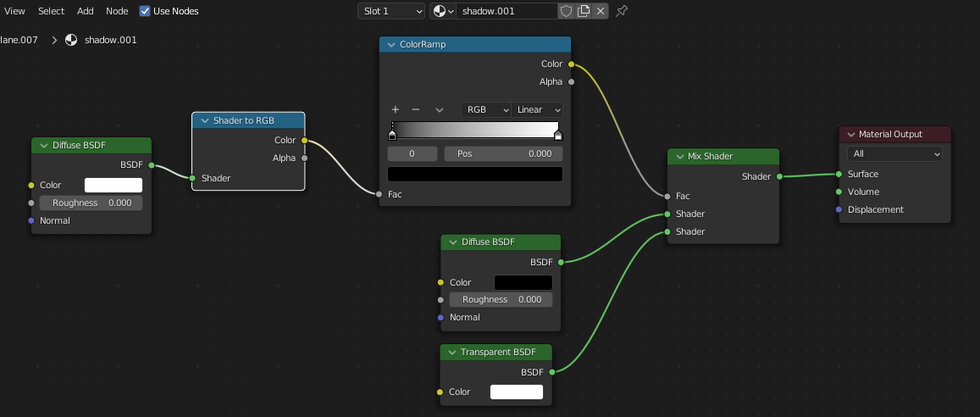Click the fake user shield icon
Viewport: 980px width, 417px height.
pos(566,11)
